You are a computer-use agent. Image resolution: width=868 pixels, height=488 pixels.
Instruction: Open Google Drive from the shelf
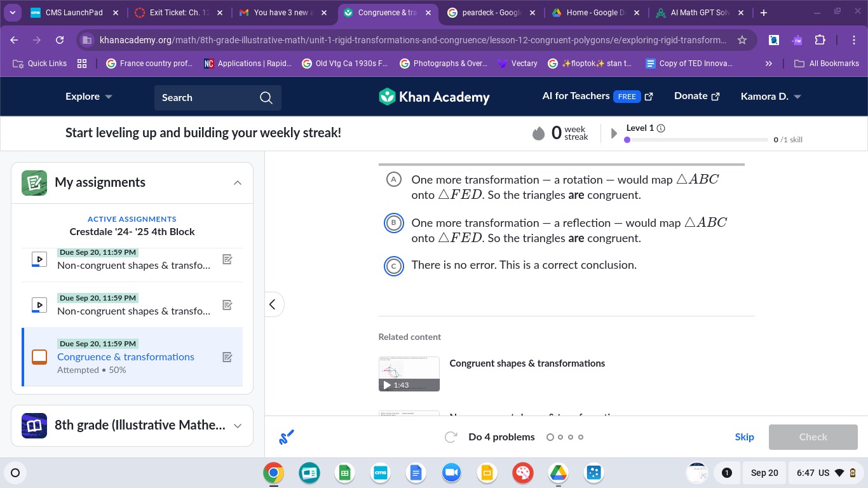click(x=559, y=473)
